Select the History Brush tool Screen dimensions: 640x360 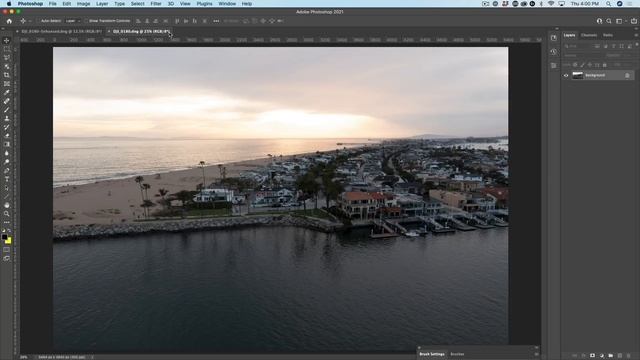click(x=7, y=127)
